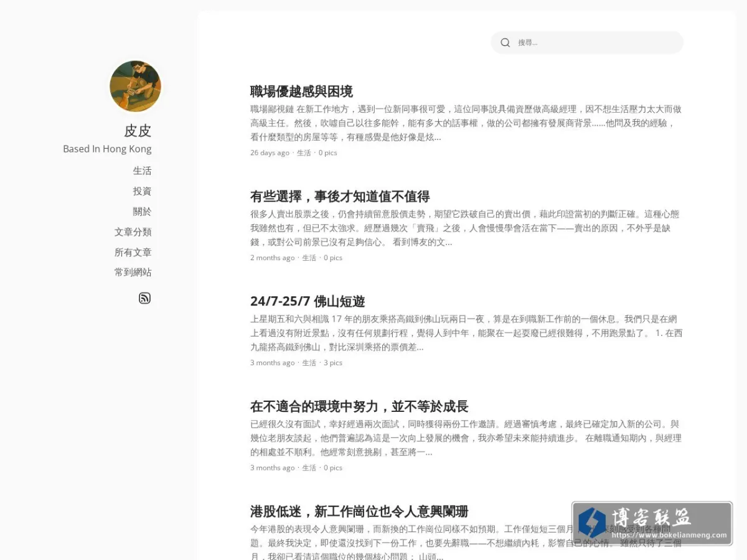Focus the 搜尋 search input field
Viewport: 747px width, 560px height.
click(587, 43)
